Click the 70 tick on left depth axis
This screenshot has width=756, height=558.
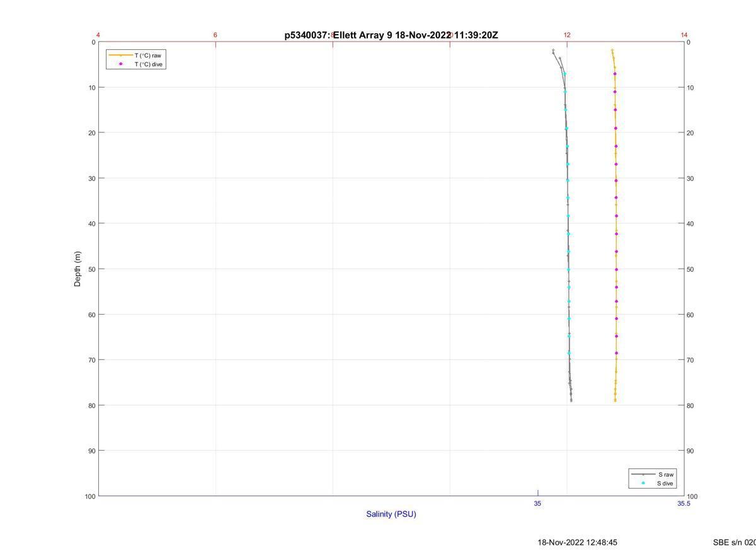[92, 360]
